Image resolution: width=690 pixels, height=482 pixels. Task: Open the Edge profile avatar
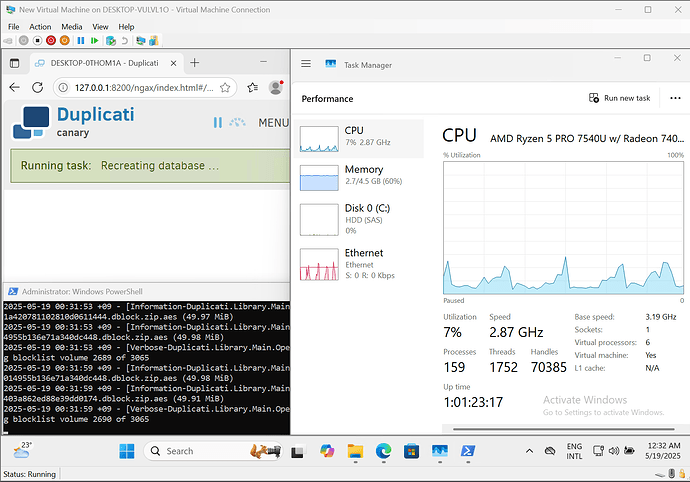click(276, 87)
